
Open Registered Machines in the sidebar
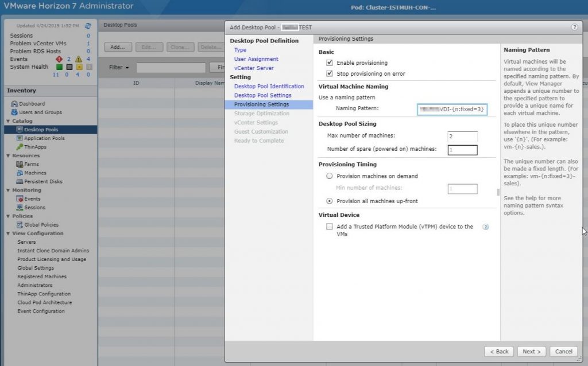(42, 277)
